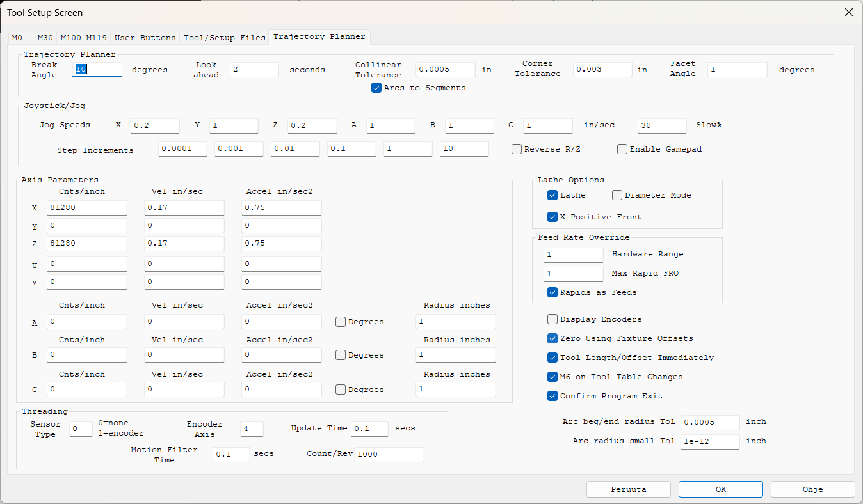Close the Tool Setup Screen window
Viewport: 863px width, 504px height.
(x=848, y=12)
